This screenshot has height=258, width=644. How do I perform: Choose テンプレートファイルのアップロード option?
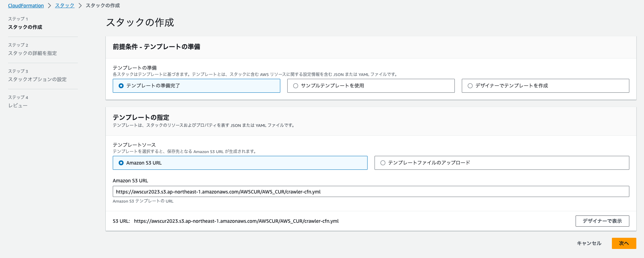[x=383, y=163]
